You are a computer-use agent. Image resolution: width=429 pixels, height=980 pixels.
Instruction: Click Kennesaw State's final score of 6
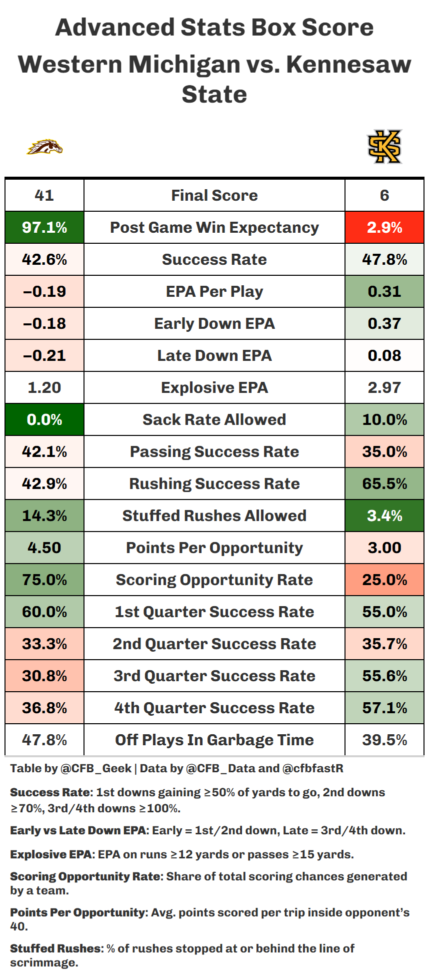coord(384,196)
